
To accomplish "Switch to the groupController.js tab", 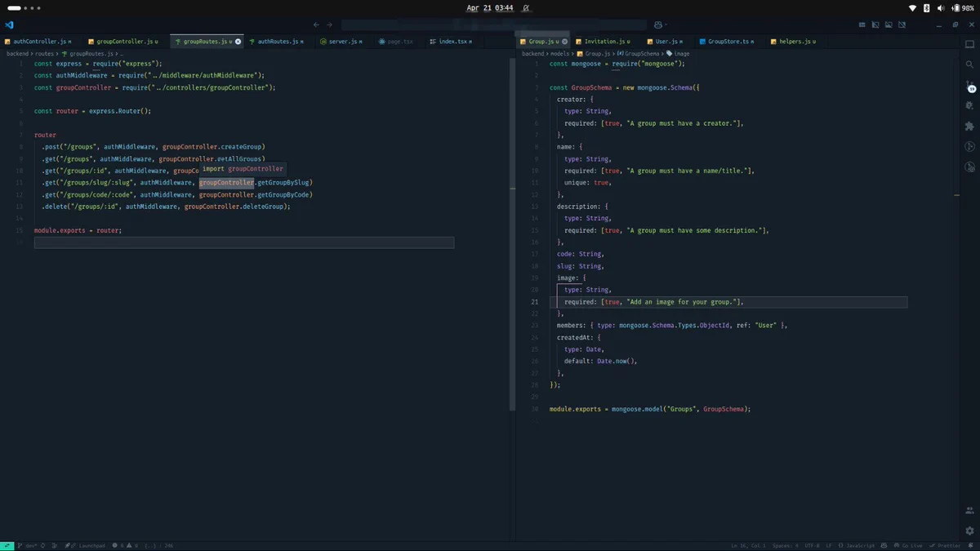I will click(x=126, y=41).
